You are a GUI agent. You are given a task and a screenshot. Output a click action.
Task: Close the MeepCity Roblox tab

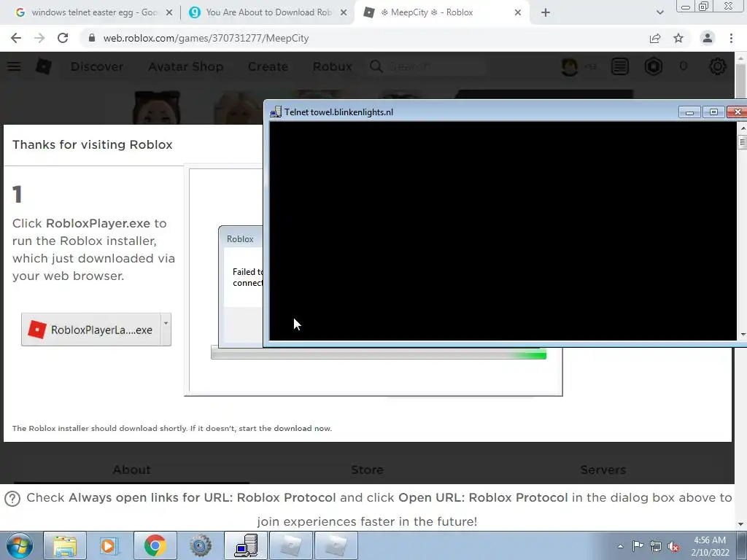[518, 12]
